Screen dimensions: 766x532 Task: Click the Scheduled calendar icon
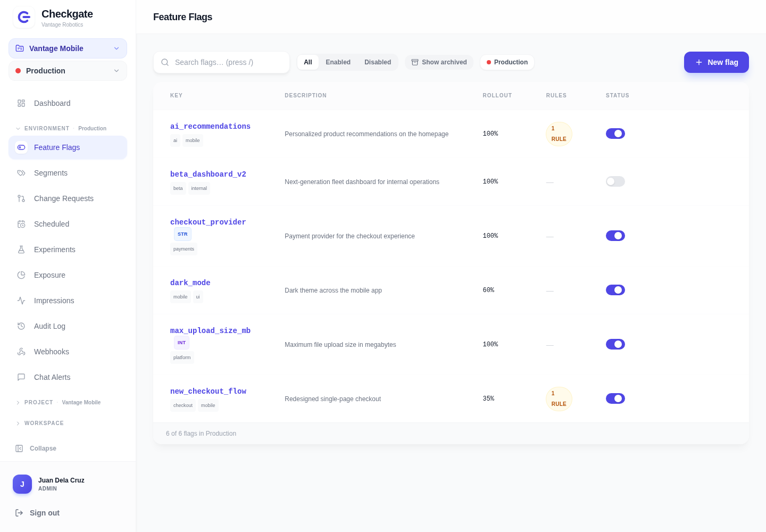pyautogui.click(x=21, y=224)
